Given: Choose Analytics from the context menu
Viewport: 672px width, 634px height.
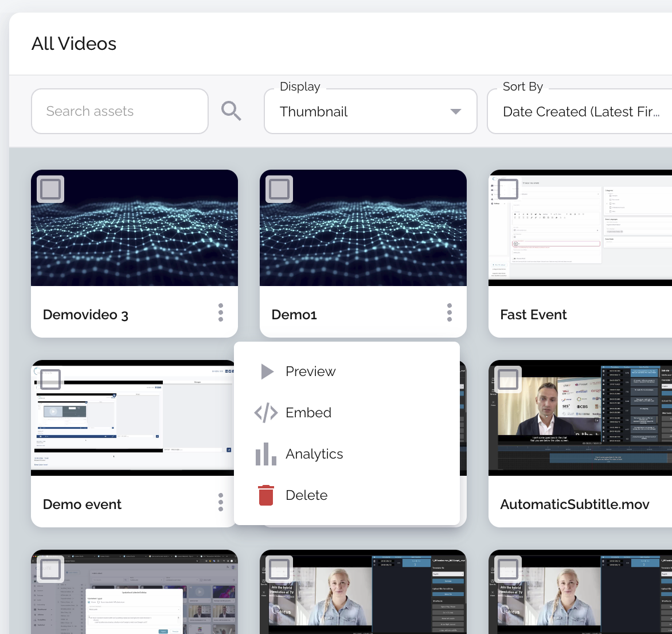Looking at the screenshot, I should 314,454.
